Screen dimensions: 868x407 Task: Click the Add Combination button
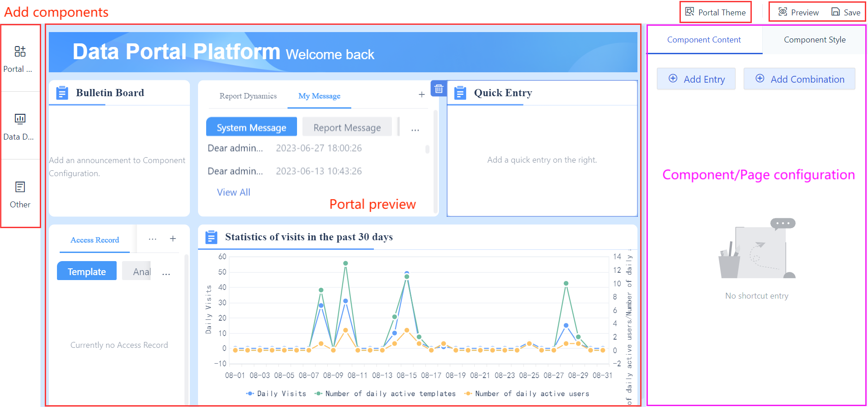tap(799, 79)
